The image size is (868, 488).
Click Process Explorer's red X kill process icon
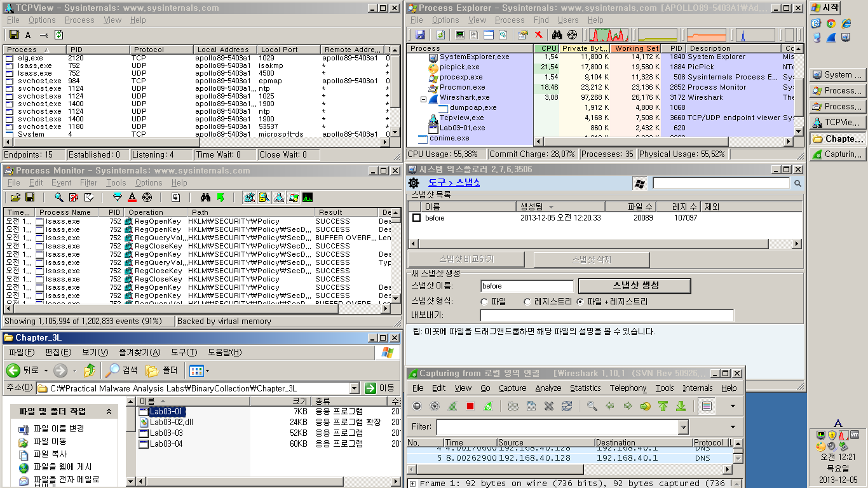538,35
